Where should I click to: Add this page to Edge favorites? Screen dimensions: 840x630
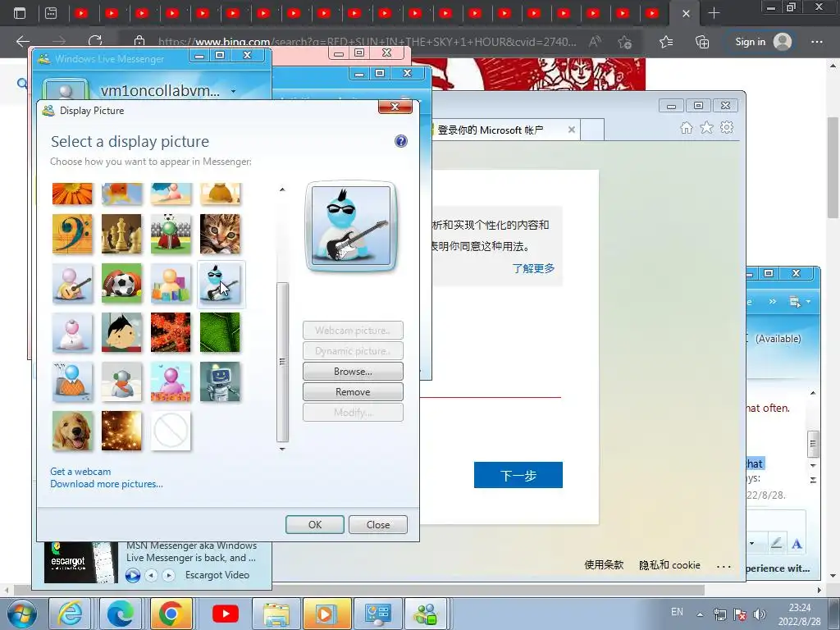coord(624,42)
